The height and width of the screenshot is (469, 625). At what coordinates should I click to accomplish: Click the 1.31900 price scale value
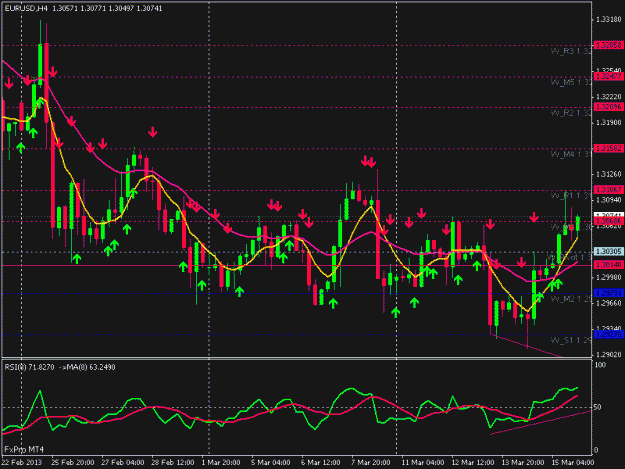point(609,122)
